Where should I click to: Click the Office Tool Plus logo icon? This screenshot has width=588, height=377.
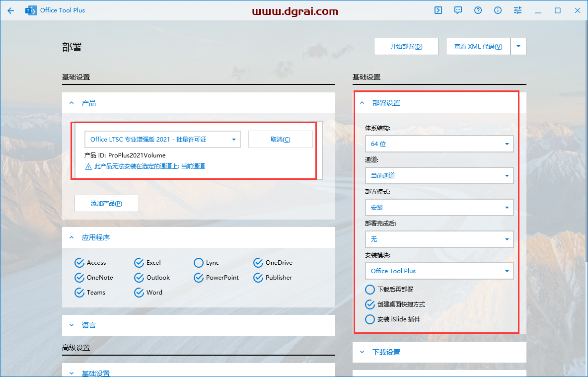(30, 10)
